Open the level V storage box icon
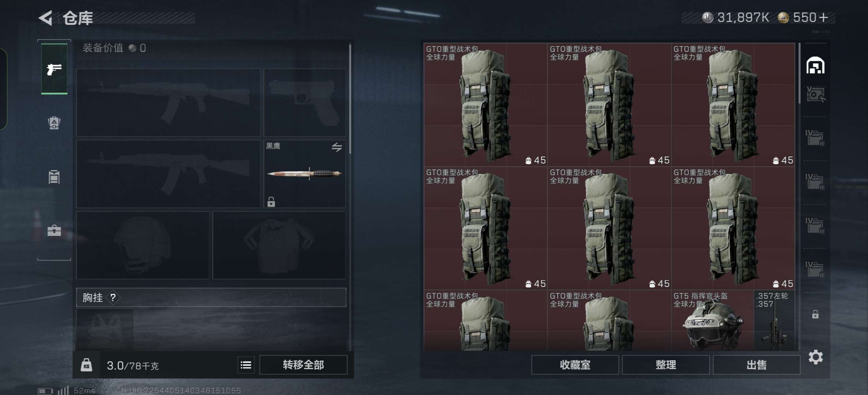This screenshot has width=868, height=395. coord(815,94)
